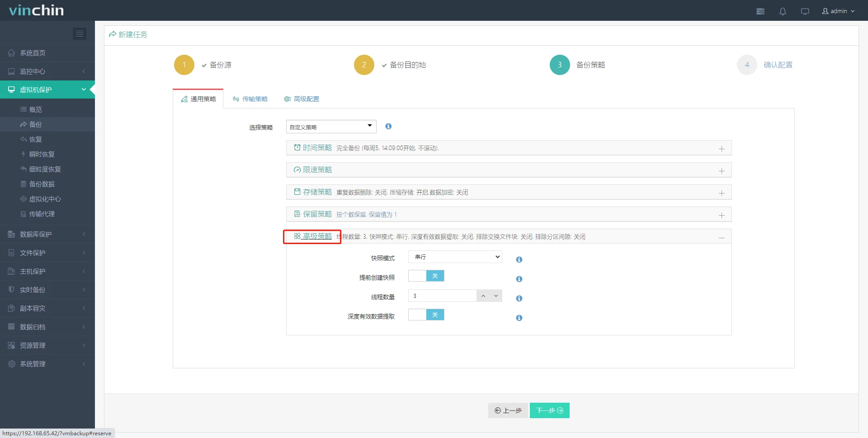The image size is (868, 438).
Task: Expand 文件保护 sidebar menu
Action: point(47,253)
